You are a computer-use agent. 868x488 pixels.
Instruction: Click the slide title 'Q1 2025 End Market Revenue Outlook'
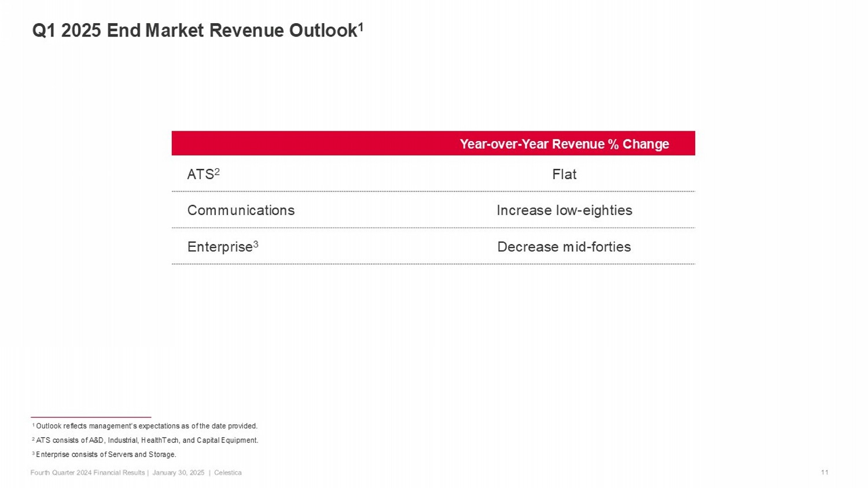[194, 31]
